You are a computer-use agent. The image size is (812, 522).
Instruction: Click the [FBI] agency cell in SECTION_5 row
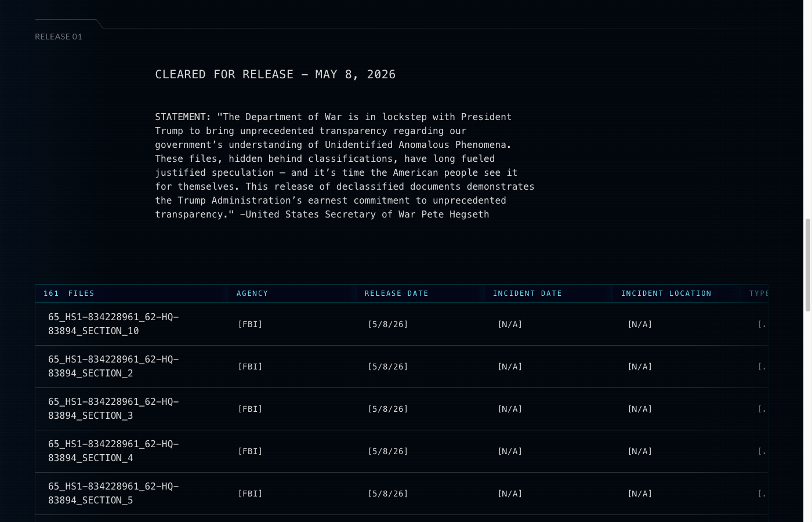[x=250, y=494]
